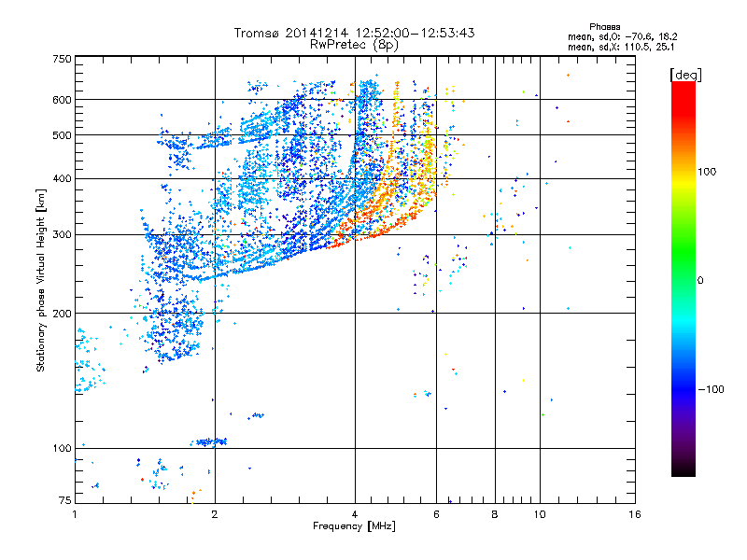This screenshot has height=560, width=747.
Task: Select the "mean, sd,X: 110.5, 25.1" line
Action: click(x=621, y=47)
